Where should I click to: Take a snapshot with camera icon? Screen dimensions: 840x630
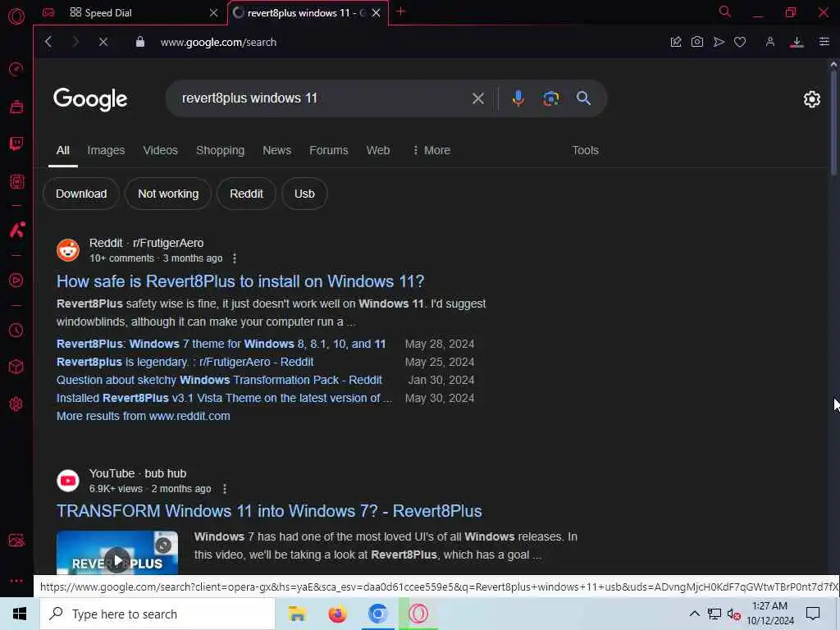[x=697, y=42]
